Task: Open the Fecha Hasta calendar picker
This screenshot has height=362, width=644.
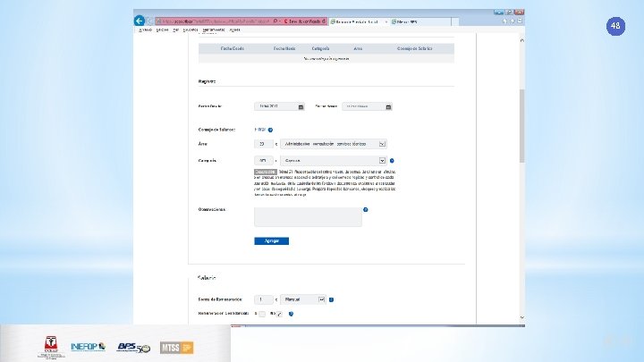Action: tap(388, 107)
